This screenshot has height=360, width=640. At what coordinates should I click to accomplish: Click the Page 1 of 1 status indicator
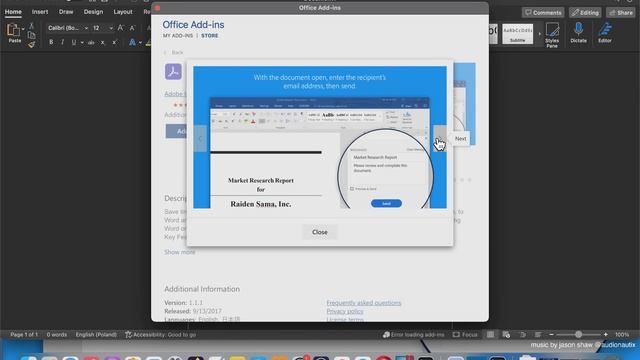pyautogui.click(x=24, y=335)
